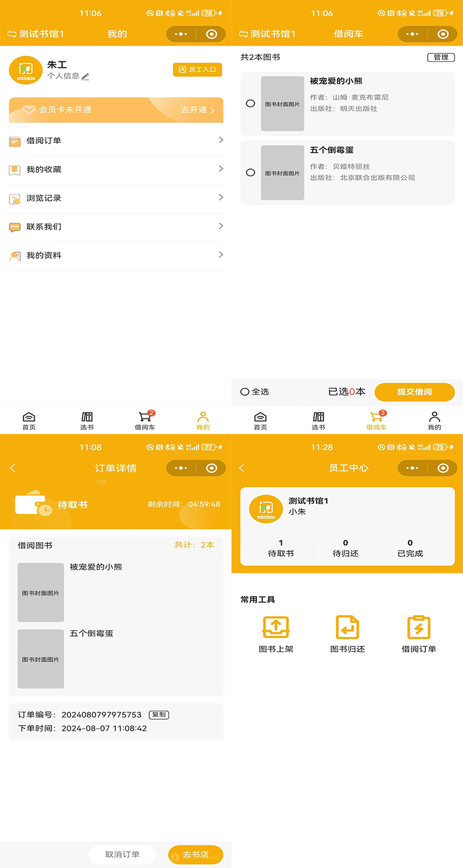The height and width of the screenshot is (868, 463).
Task: Switch to the 选书 tab
Action: coord(87,418)
